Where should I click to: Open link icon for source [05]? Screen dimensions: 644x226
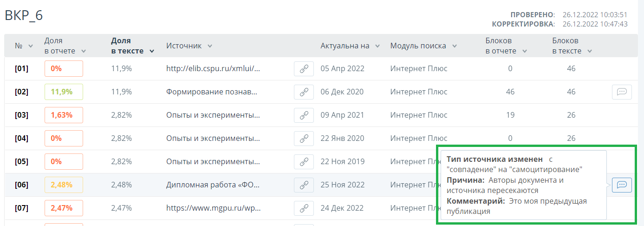[x=304, y=161]
